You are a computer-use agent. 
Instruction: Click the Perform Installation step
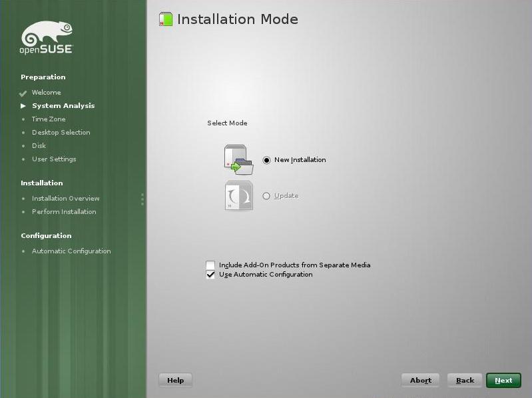pos(64,211)
